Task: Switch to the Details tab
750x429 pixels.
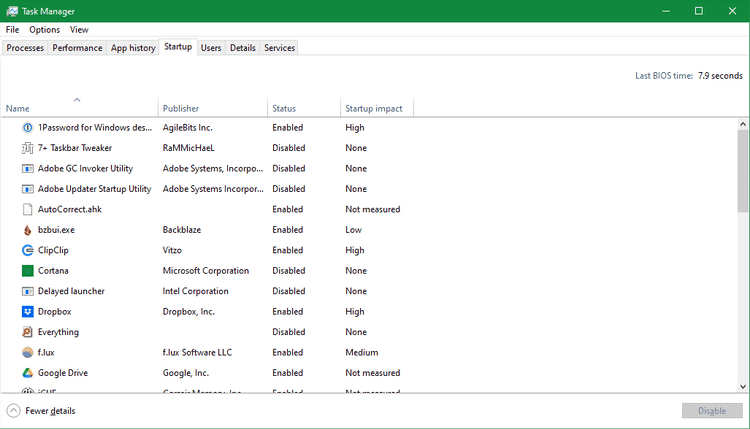Action: (x=243, y=48)
